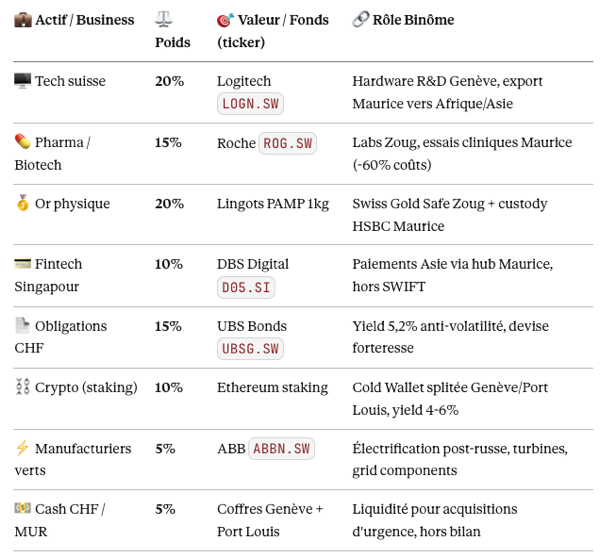Click the lightning bolt icon beside Manufacturiers
Viewport: 600px width, 559px height.
coord(22,449)
